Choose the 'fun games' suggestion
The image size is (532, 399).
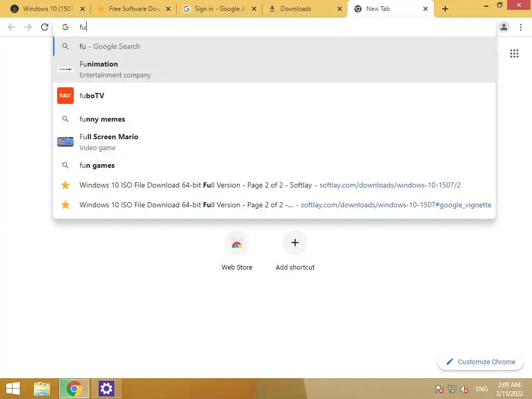click(274, 165)
